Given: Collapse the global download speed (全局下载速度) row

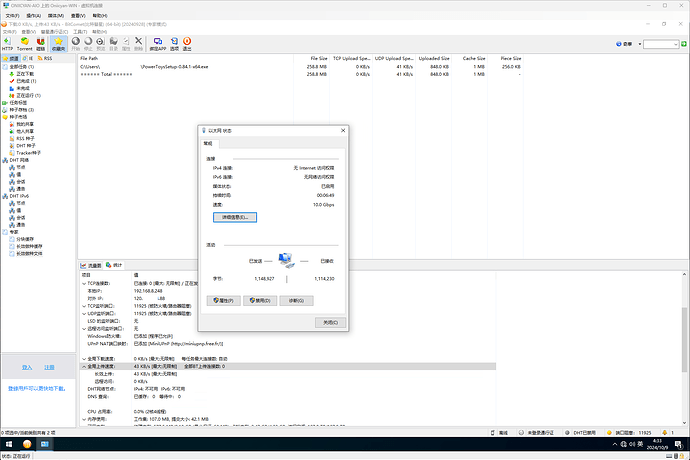Looking at the screenshot, I should tap(84, 359).
